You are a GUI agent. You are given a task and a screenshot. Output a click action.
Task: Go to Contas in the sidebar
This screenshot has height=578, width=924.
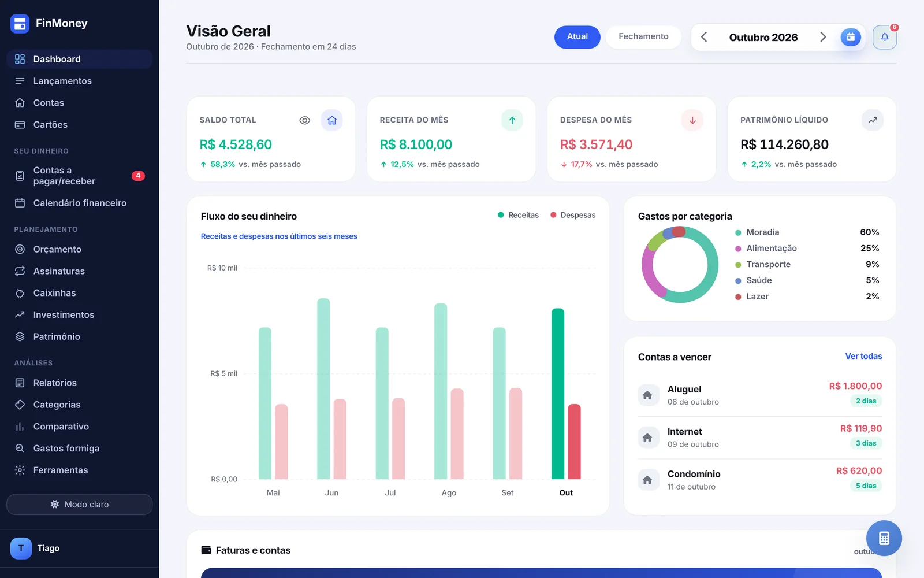pyautogui.click(x=80, y=103)
